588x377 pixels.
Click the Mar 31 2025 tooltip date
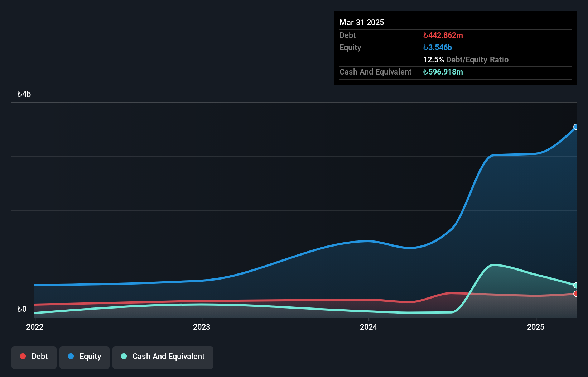coord(362,22)
